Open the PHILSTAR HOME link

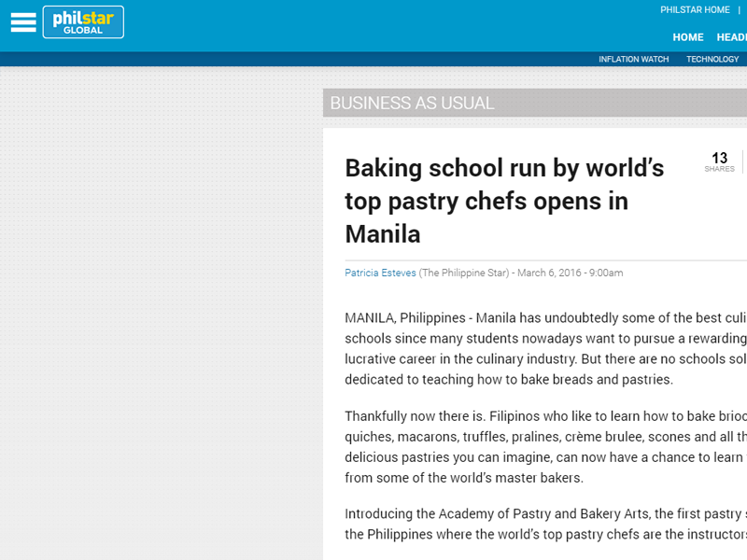[x=695, y=10]
